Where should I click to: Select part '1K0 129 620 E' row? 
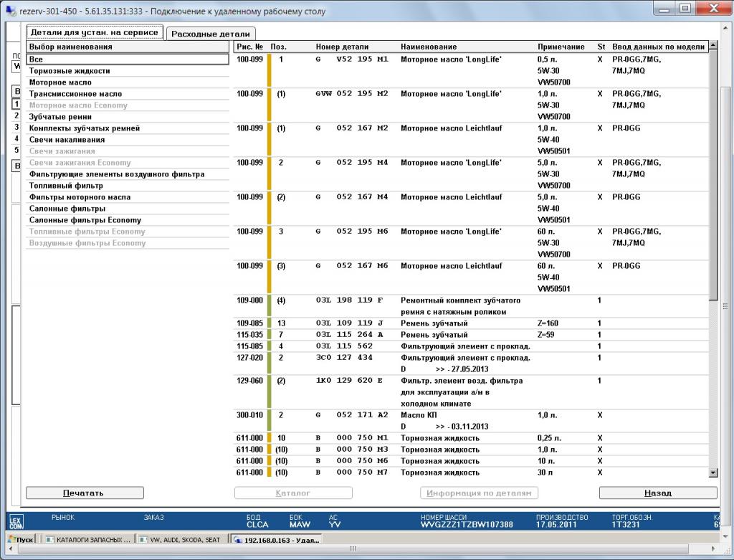(471, 392)
